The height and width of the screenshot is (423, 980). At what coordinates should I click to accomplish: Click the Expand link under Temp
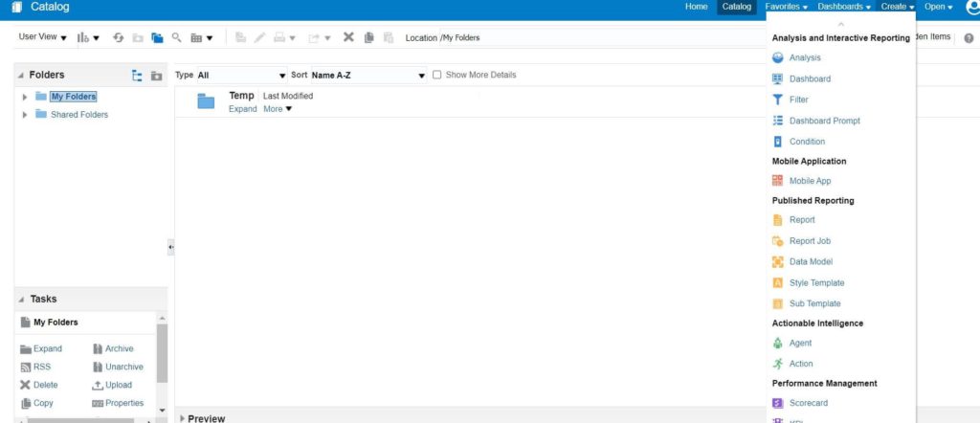click(242, 109)
